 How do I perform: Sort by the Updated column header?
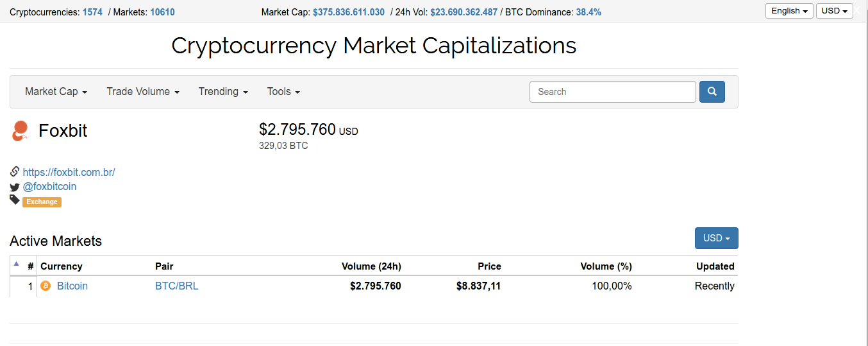[715, 266]
